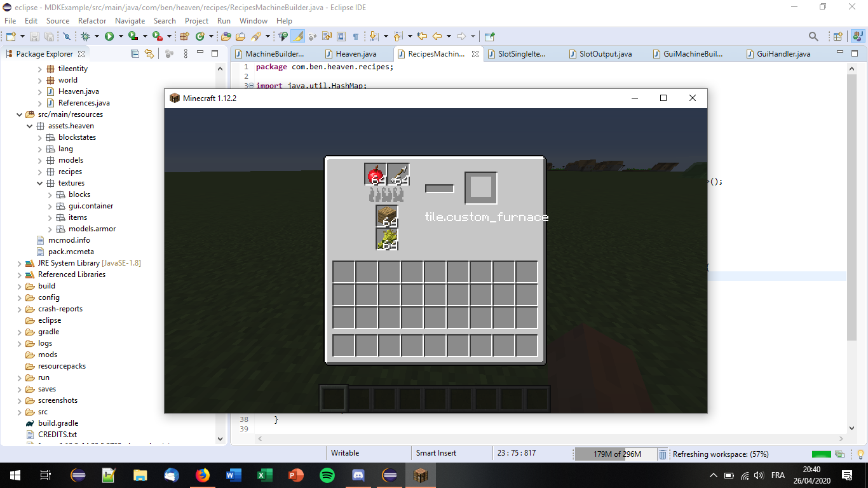Expand the JRE System Library node
The height and width of the screenshot is (488, 868).
20,263
